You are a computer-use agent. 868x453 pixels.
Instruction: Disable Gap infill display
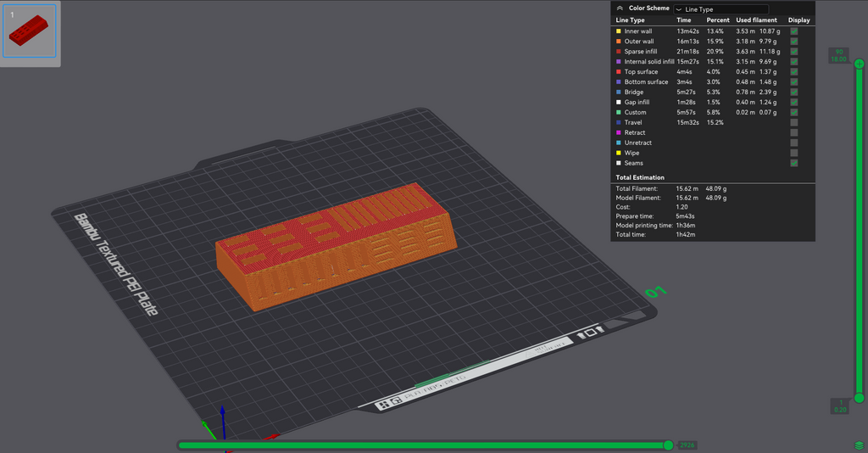pyautogui.click(x=793, y=102)
